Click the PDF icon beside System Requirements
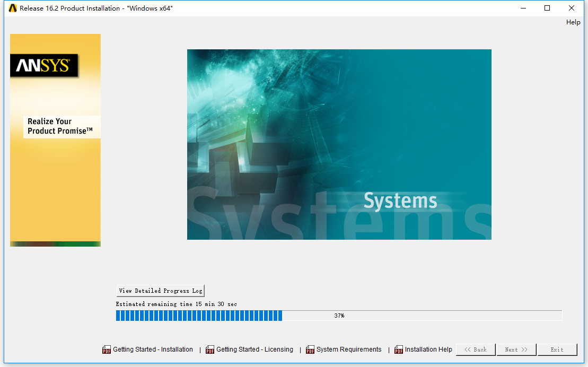 click(310, 349)
